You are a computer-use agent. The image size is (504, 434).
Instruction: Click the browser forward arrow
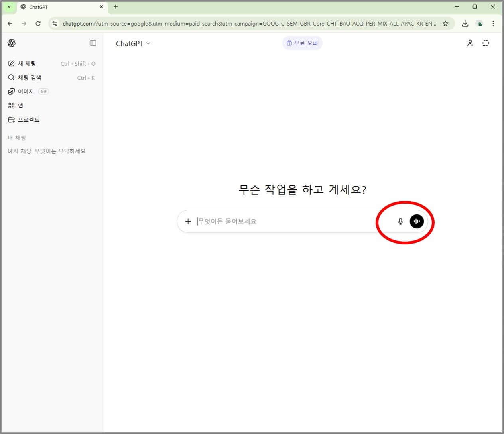click(24, 24)
